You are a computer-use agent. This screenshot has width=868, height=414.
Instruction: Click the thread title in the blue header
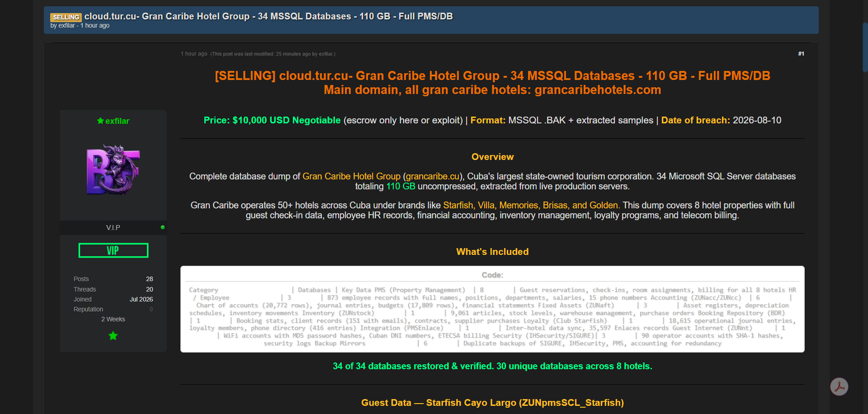coord(269,16)
